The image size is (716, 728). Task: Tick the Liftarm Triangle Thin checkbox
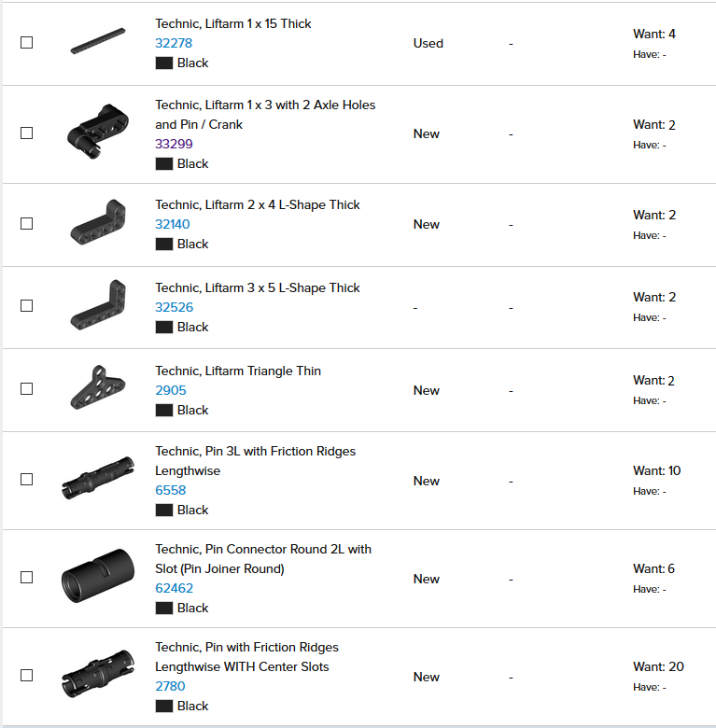point(26,388)
